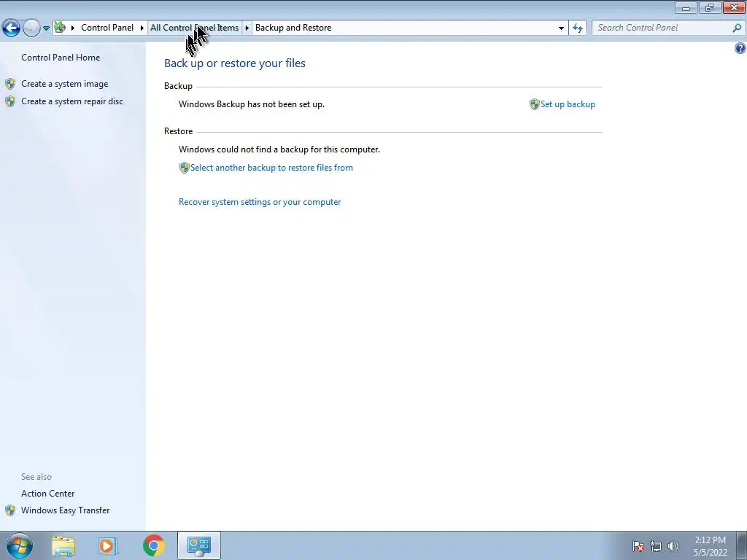Click Create a system image link
Viewport: 747px width, 560px height.
[x=65, y=84]
